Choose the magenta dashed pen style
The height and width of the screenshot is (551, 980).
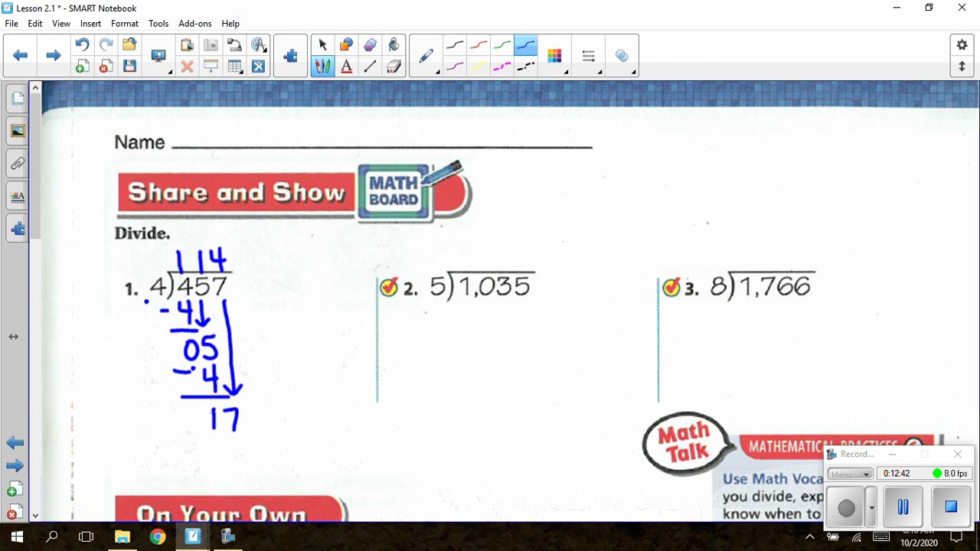502,67
